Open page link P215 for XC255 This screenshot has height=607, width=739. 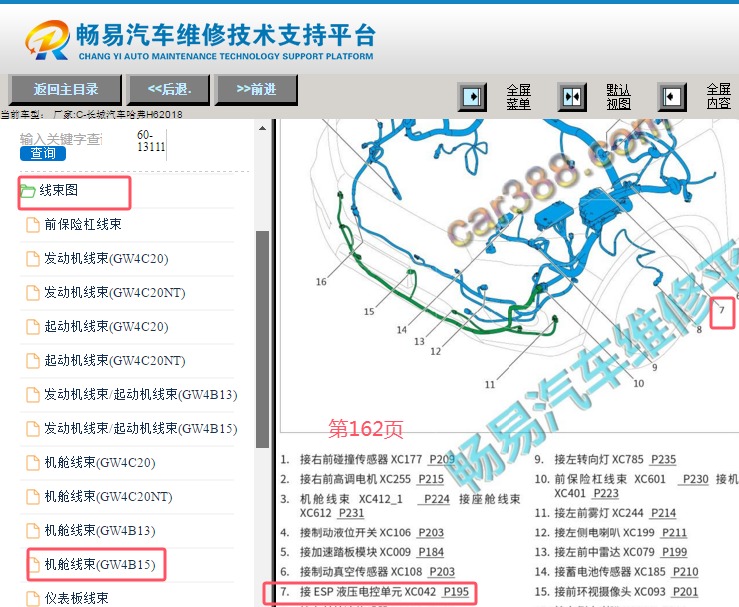coord(431,479)
